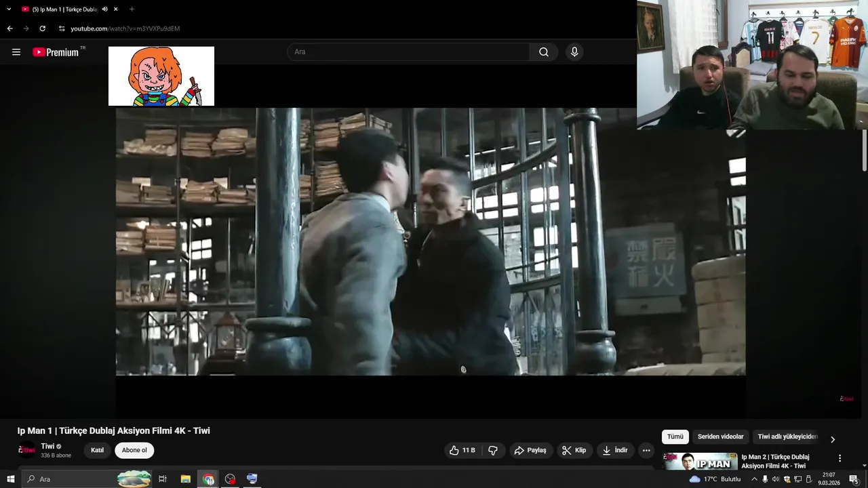
Task: Grab the page vertical scrollbar thumb
Action: [x=864, y=150]
